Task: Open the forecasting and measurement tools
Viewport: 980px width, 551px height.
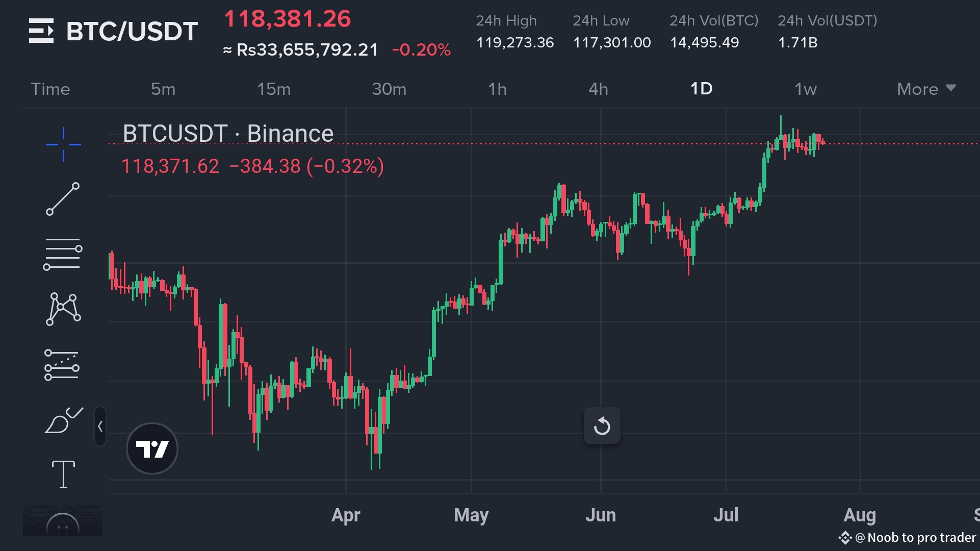Action: [x=62, y=365]
